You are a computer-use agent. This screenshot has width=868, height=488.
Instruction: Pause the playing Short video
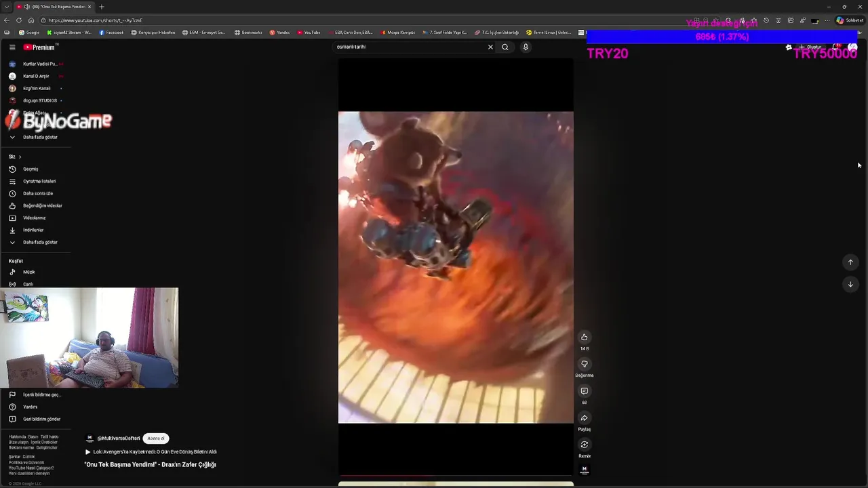(456, 267)
